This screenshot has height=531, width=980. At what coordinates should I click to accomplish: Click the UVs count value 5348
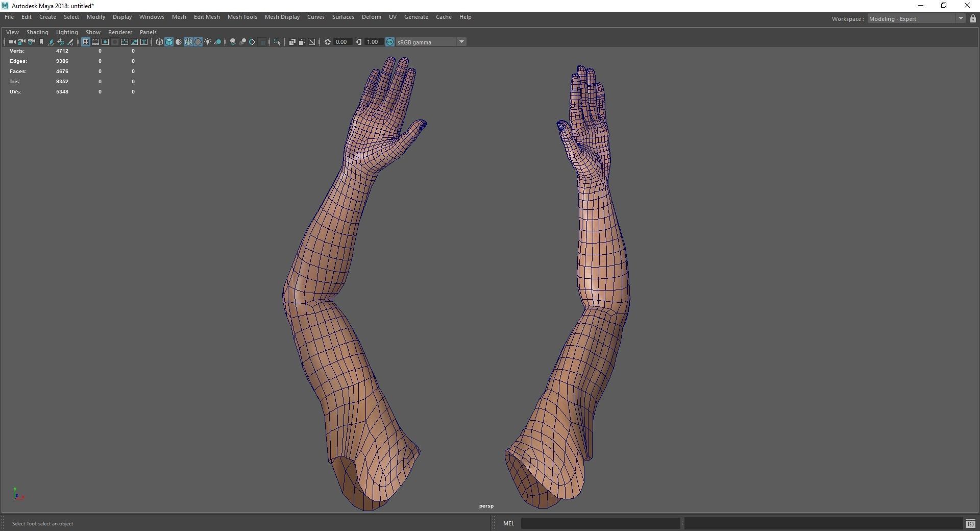coord(62,92)
